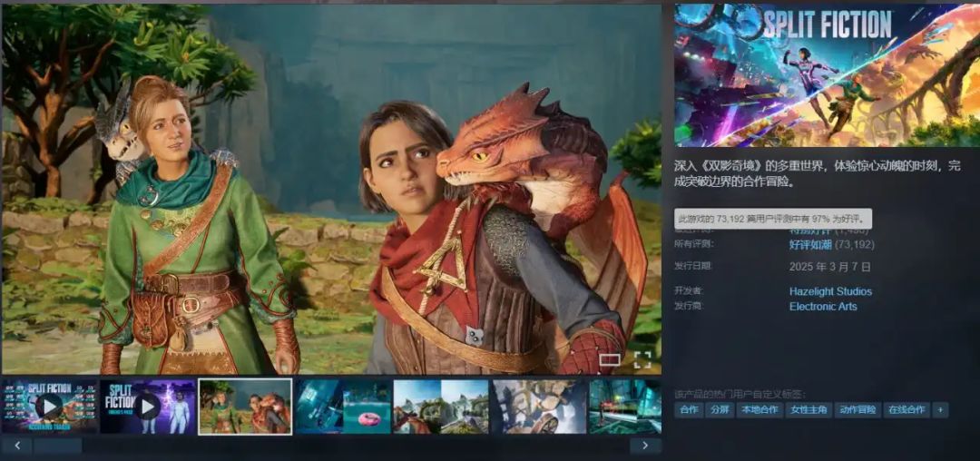Click the 好评如潮 all reviews link

click(x=808, y=244)
